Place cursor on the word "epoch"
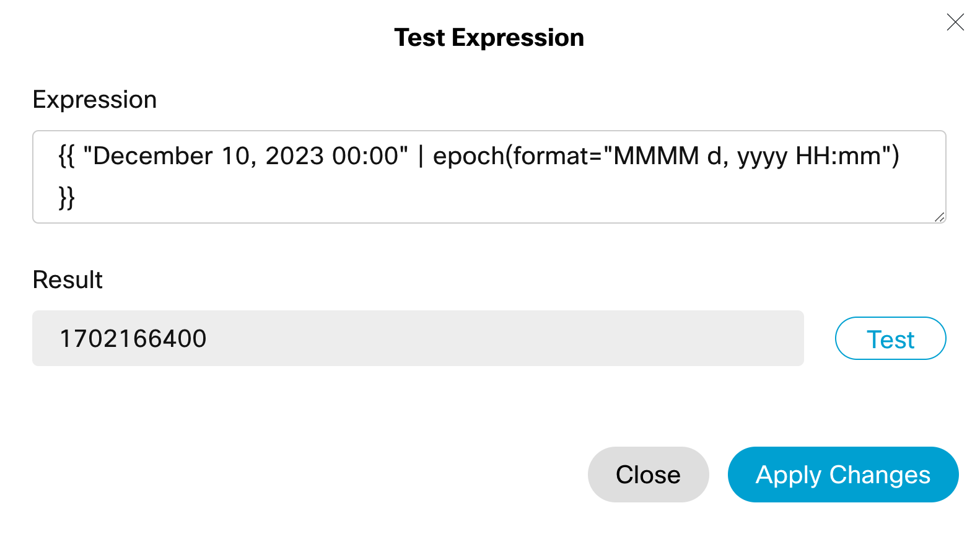 468,156
